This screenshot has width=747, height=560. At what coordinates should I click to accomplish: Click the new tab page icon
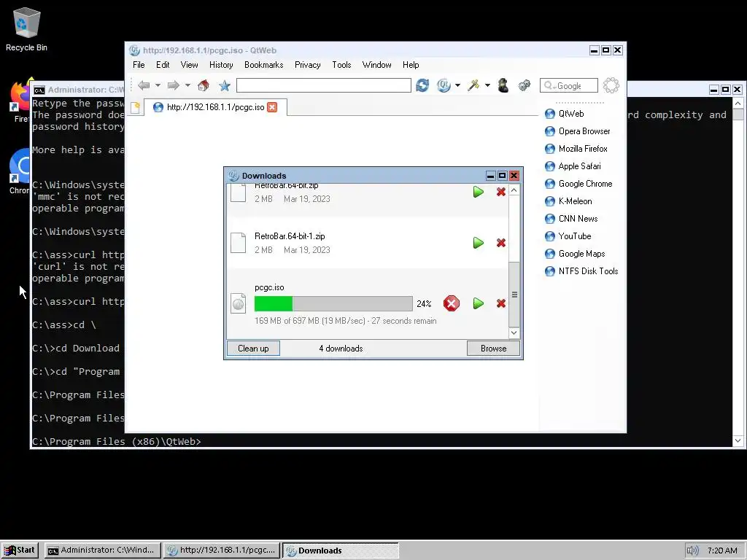[x=135, y=108]
